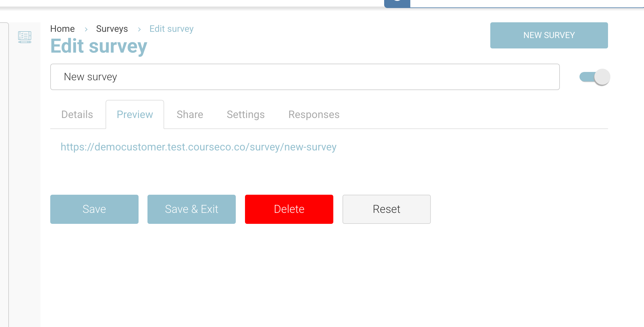Reset the survey form
This screenshot has height=327, width=644.
(386, 209)
